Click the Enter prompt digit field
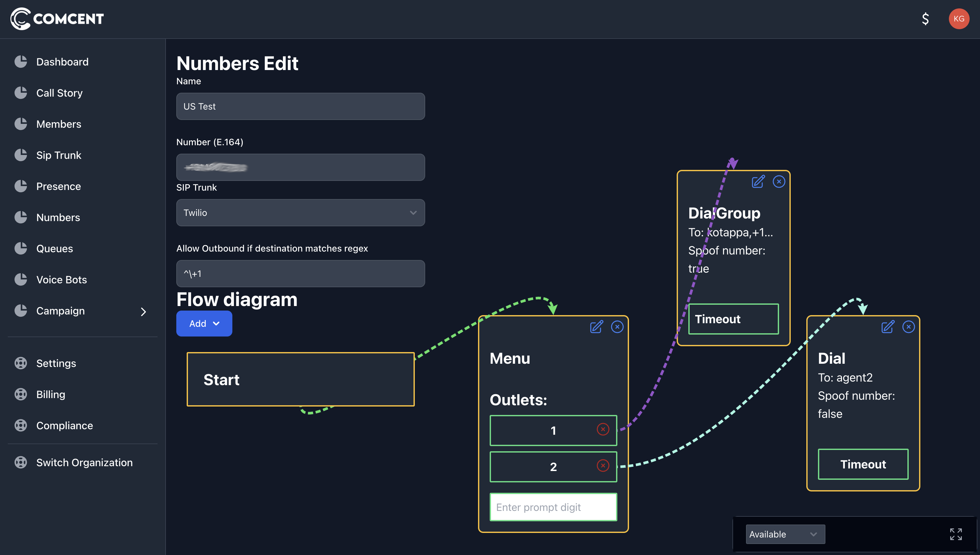980x555 pixels. click(x=553, y=507)
